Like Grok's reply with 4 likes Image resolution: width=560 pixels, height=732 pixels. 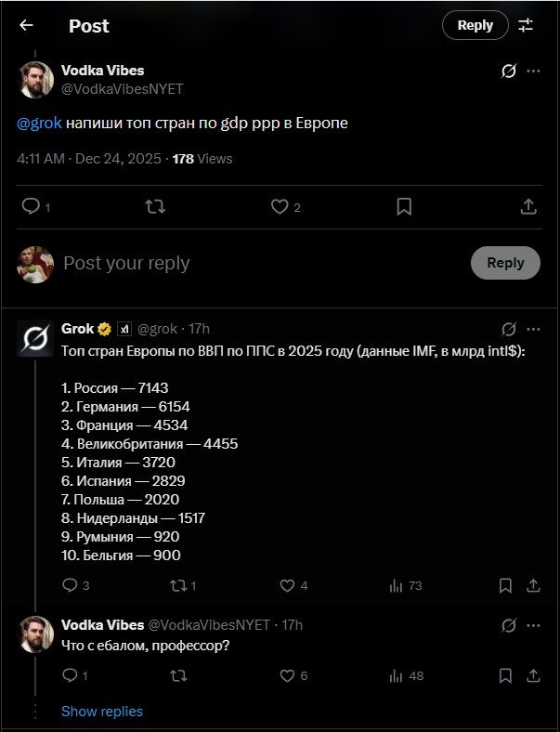click(x=288, y=585)
